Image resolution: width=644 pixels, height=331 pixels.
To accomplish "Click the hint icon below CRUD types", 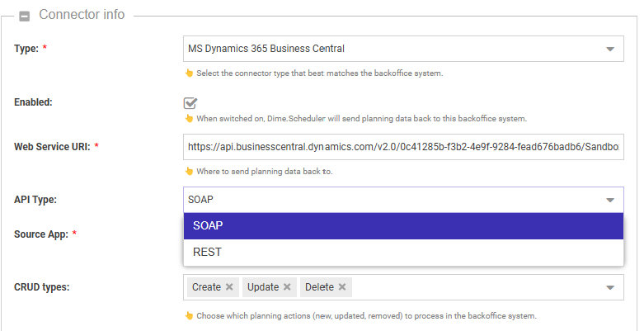I will click(188, 315).
